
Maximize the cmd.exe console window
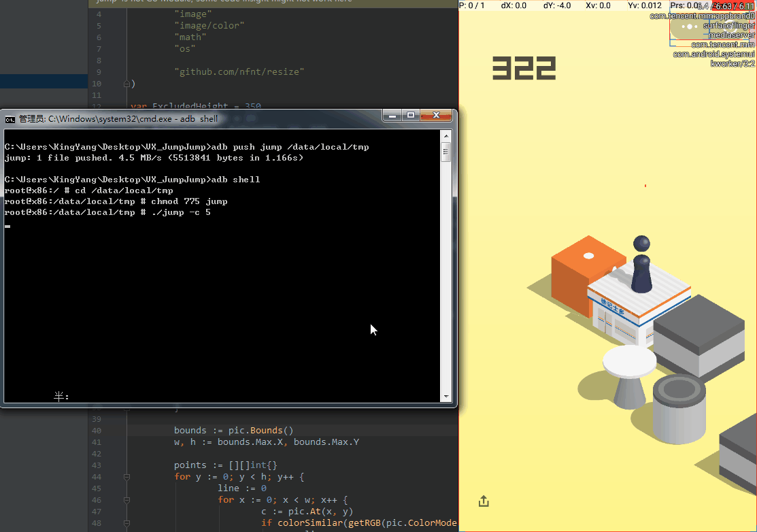(x=411, y=116)
